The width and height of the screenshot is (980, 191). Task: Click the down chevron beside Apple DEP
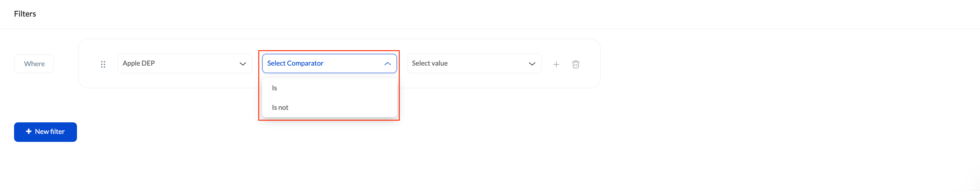pyautogui.click(x=243, y=64)
